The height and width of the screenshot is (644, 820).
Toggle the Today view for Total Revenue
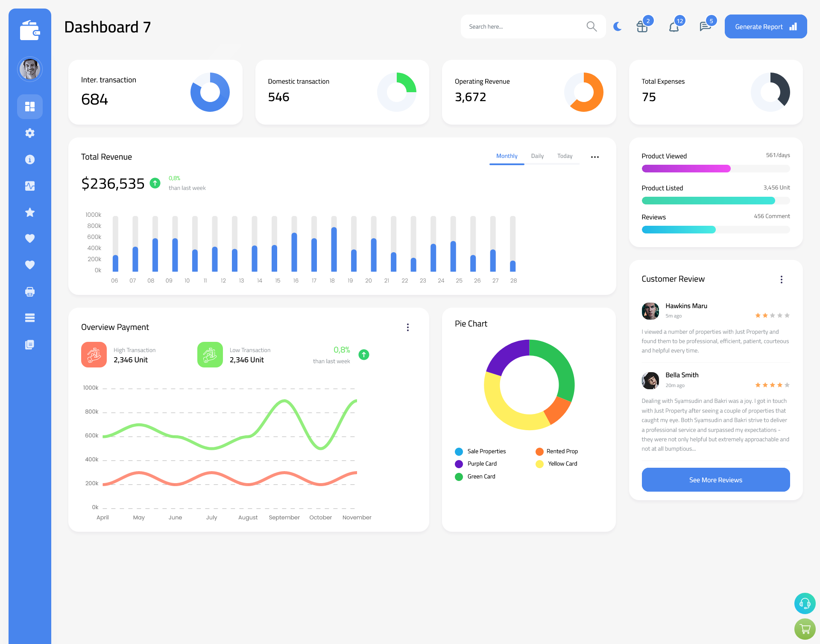tap(565, 156)
